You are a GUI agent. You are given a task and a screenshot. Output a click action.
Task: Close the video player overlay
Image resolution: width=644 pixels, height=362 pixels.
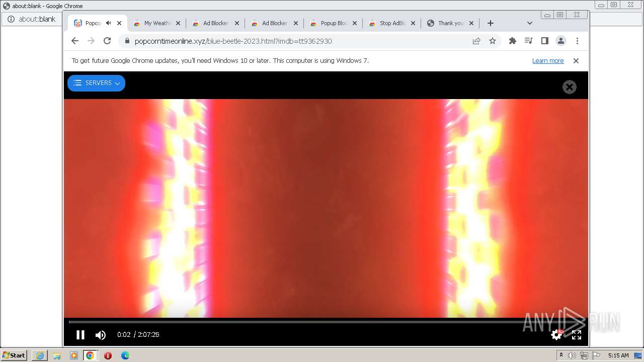(x=569, y=87)
